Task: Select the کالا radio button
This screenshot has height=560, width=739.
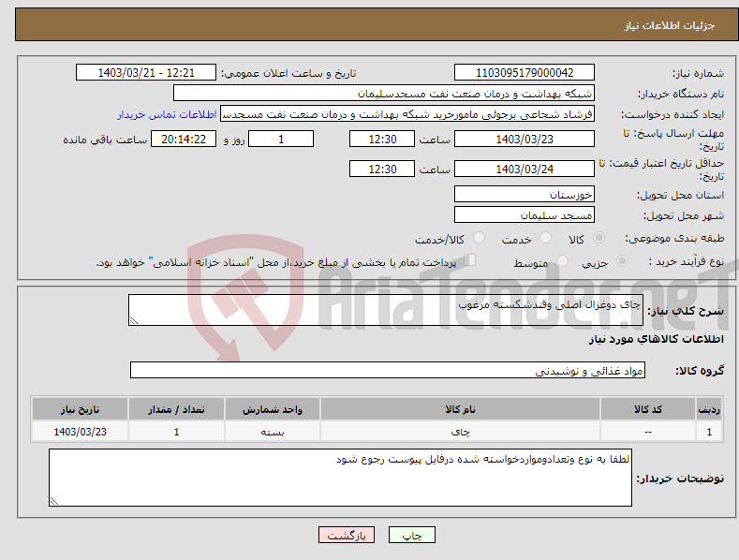Action: (599, 238)
